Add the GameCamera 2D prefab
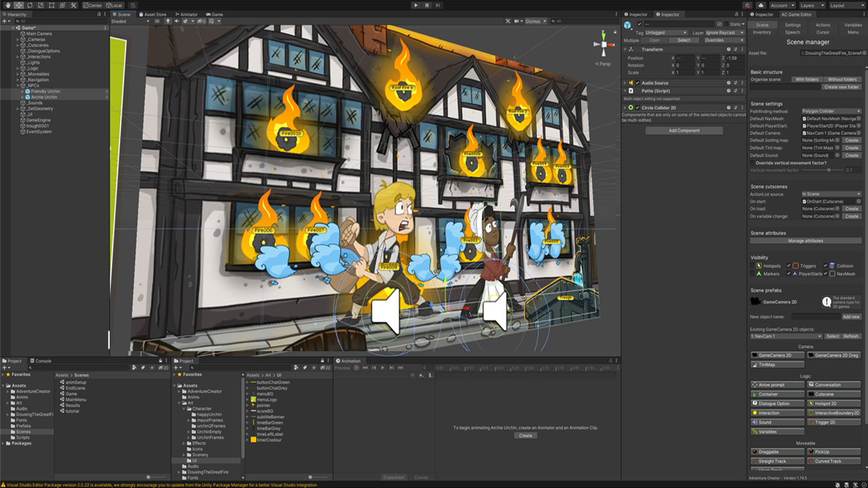 (x=778, y=355)
